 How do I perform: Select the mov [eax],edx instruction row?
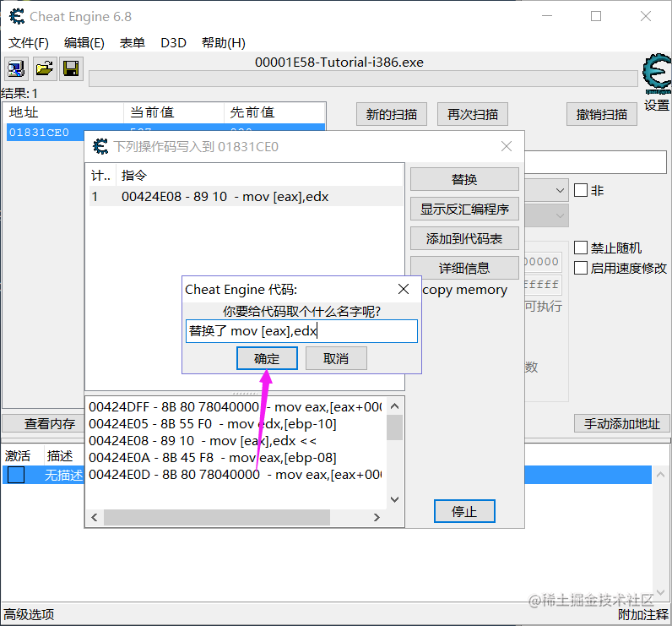(246, 196)
